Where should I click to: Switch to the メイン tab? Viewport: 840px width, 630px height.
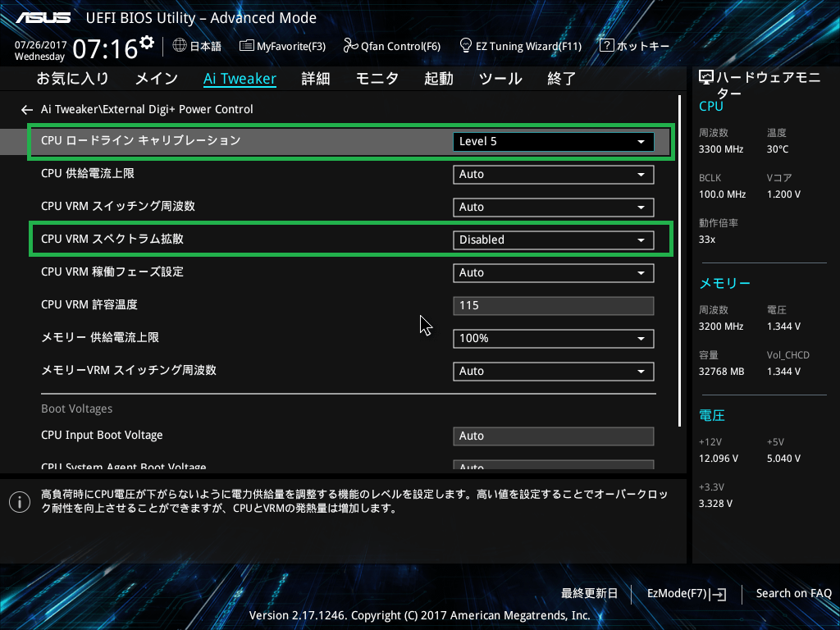coord(157,79)
